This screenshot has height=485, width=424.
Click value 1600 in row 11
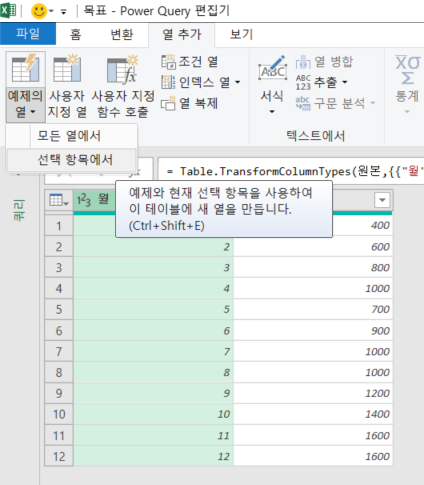tap(313, 436)
